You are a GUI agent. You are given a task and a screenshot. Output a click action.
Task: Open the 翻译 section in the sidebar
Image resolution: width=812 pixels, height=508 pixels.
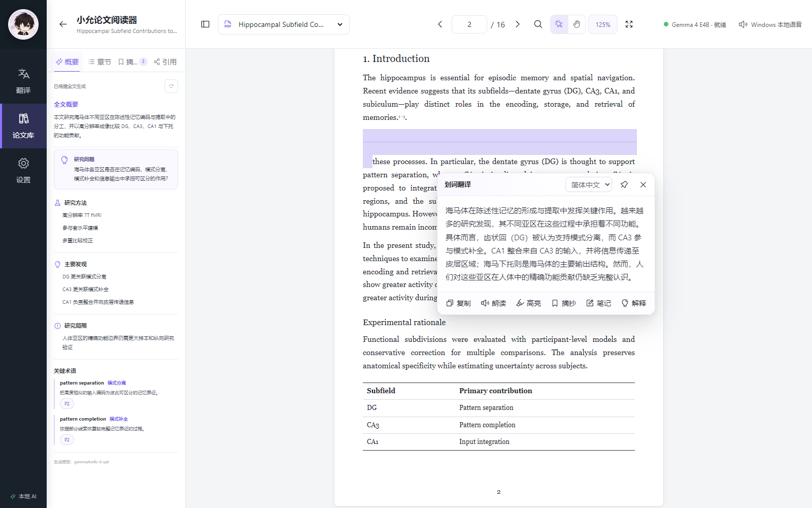click(23, 81)
